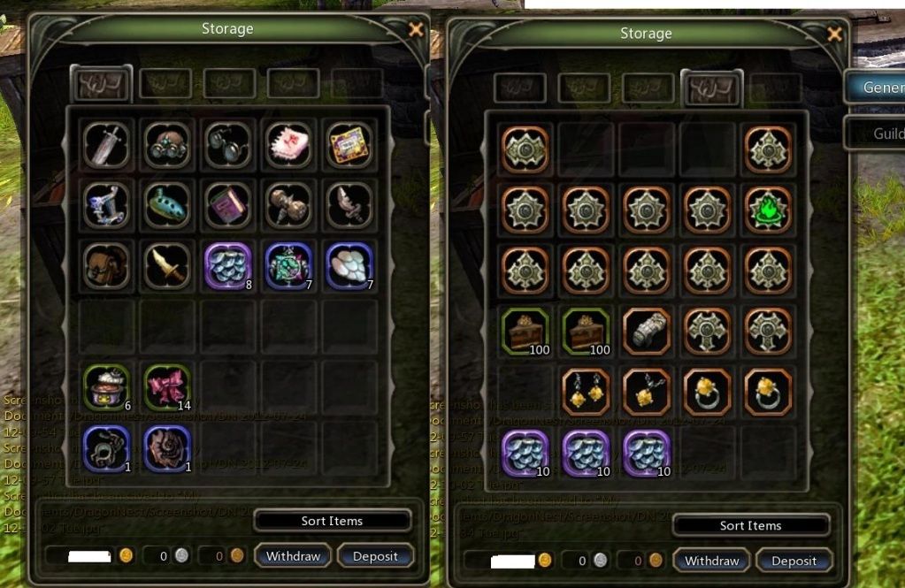Image resolution: width=905 pixels, height=588 pixels.
Task: Click Deposit in left storage window
Action: pos(375,555)
